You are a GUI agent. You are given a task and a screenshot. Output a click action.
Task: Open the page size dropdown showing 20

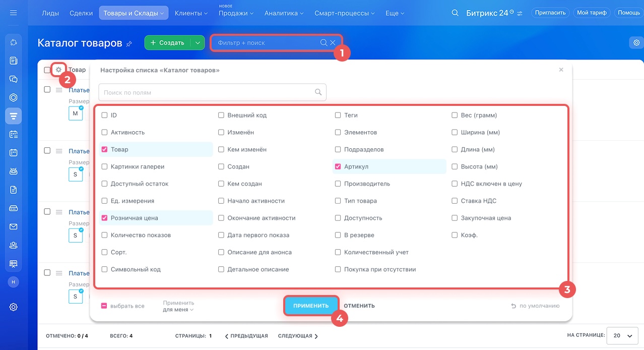tap(622, 336)
